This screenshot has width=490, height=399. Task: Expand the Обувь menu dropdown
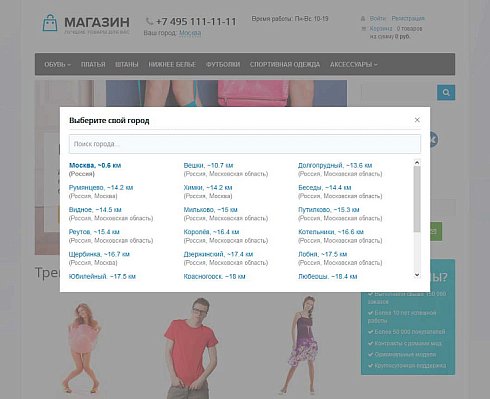point(58,65)
